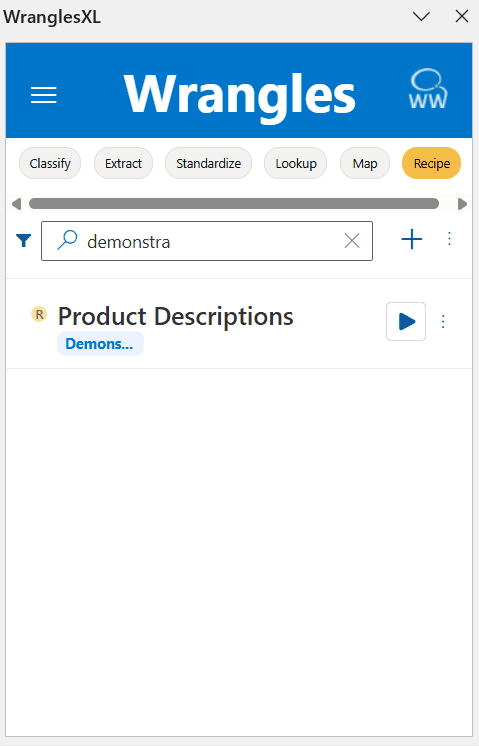
Task: Close the WranglesXL task pane
Action: [461, 16]
